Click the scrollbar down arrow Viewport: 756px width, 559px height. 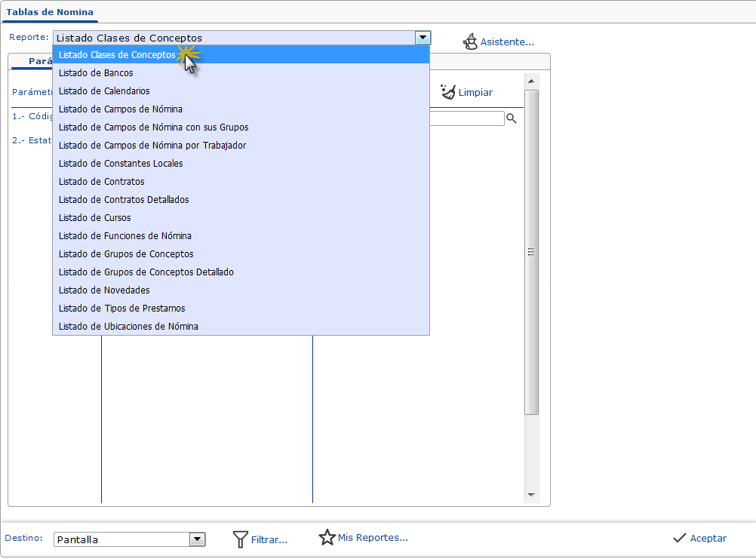click(531, 495)
